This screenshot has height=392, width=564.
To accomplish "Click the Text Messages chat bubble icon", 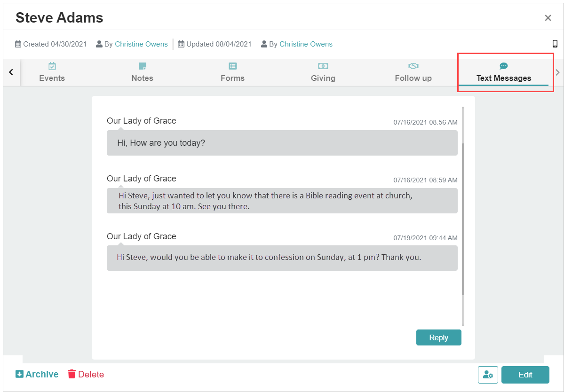I will pos(504,66).
